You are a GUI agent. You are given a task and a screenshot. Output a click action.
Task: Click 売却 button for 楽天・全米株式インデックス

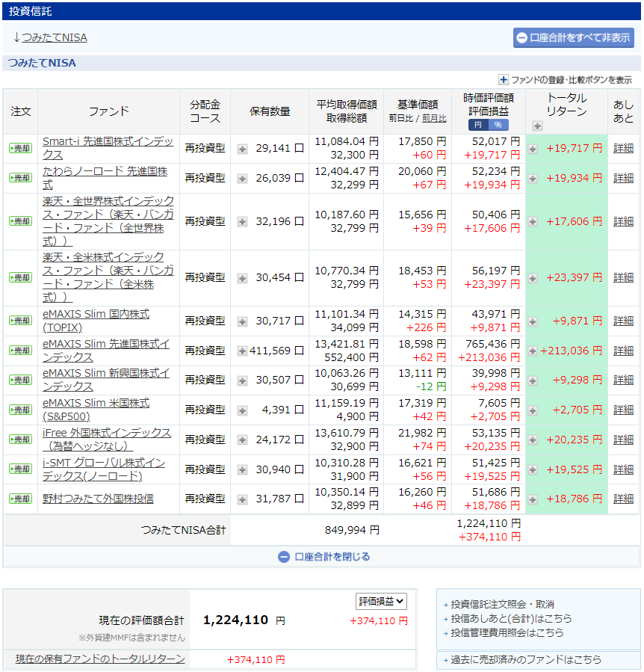click(x=21, y=277)
